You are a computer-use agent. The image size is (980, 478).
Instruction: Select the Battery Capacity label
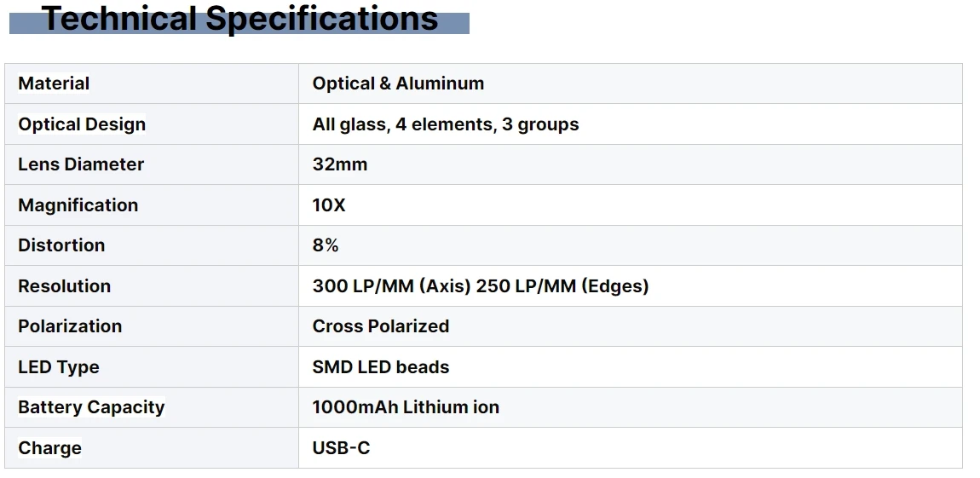coord(91,407)
